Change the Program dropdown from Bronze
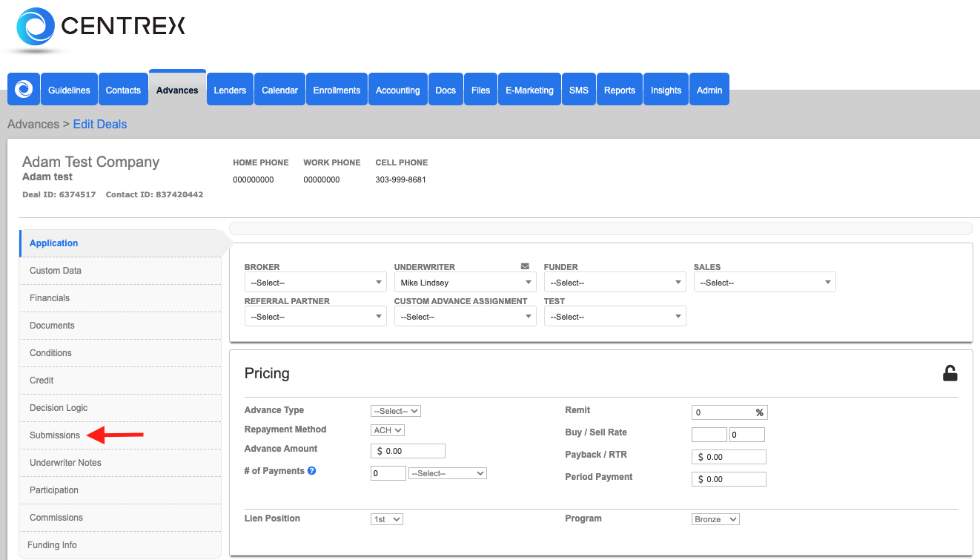The width and height of the screenshot is (980, 560). pyautogui.click(x=715, y=518)
